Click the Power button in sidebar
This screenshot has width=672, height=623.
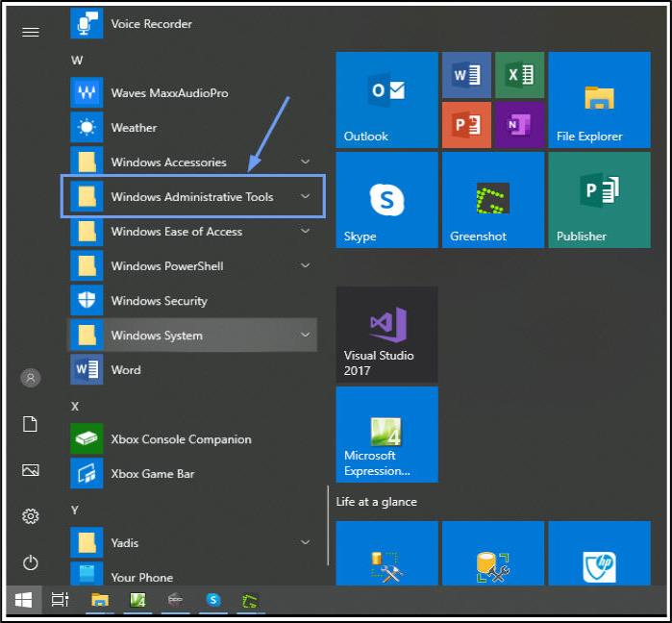click(x=31, y=562)
